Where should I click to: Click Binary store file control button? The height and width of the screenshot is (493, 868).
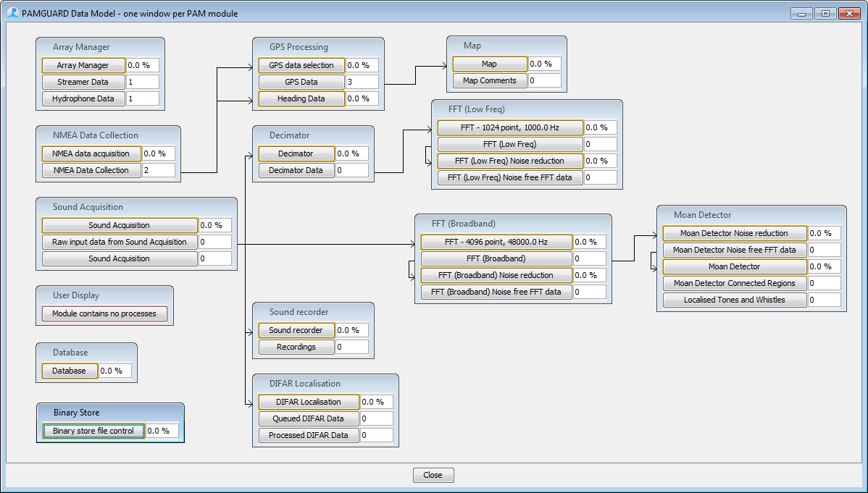coord(93,431)
